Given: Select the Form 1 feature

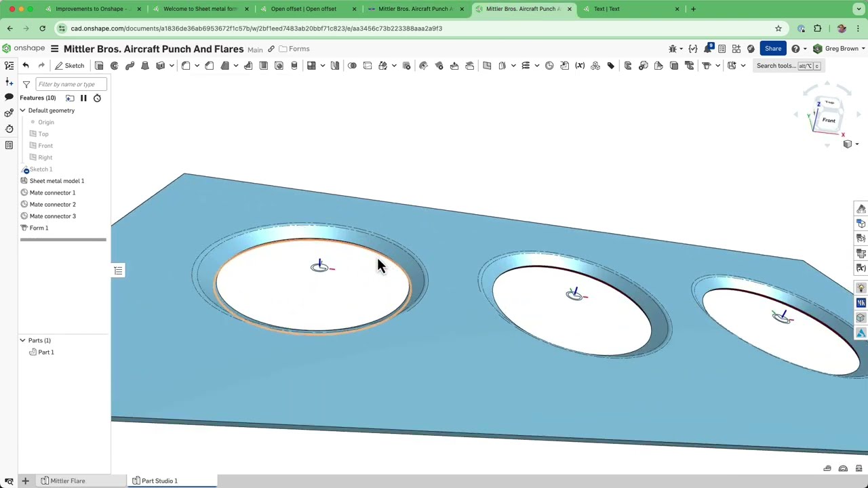Looking at the screenshot, I should pos(39,228).
